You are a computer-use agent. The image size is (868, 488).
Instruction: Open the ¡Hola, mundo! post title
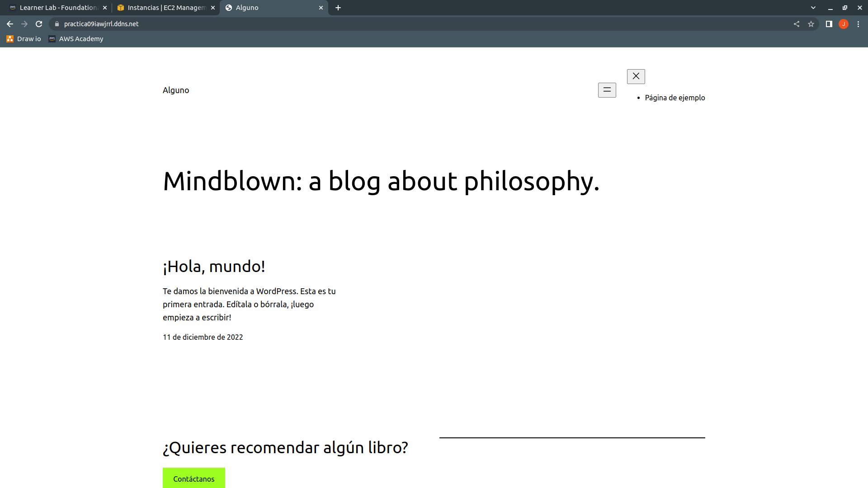214,266
